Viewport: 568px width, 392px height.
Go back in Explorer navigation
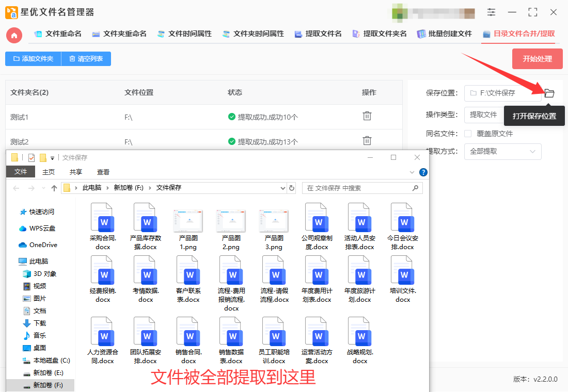click(x=16, y=188)
